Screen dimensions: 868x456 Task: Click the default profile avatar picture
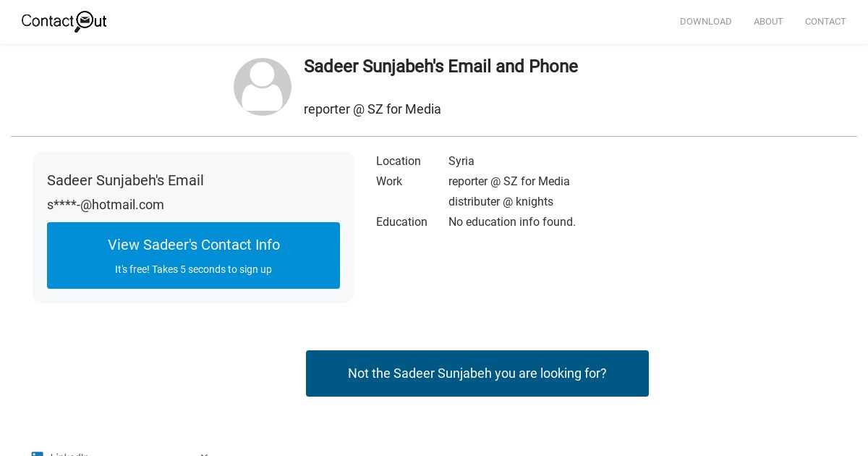click(263, 87)
